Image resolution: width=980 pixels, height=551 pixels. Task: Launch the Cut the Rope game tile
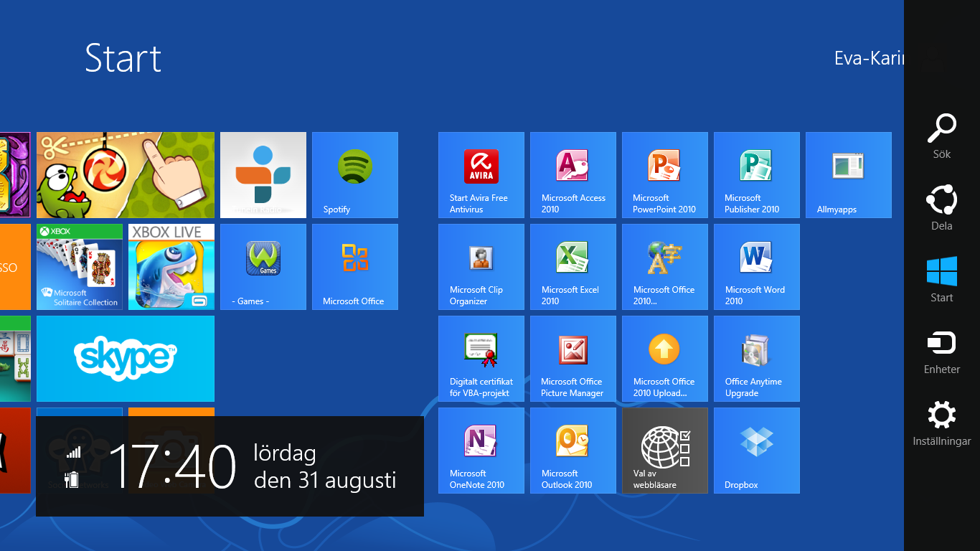[x=126, y=175]
